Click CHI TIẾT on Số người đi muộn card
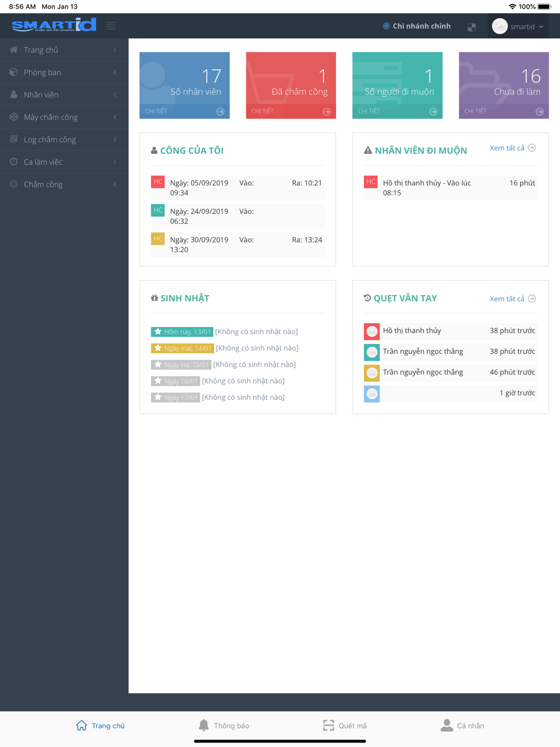 [369, 111]
